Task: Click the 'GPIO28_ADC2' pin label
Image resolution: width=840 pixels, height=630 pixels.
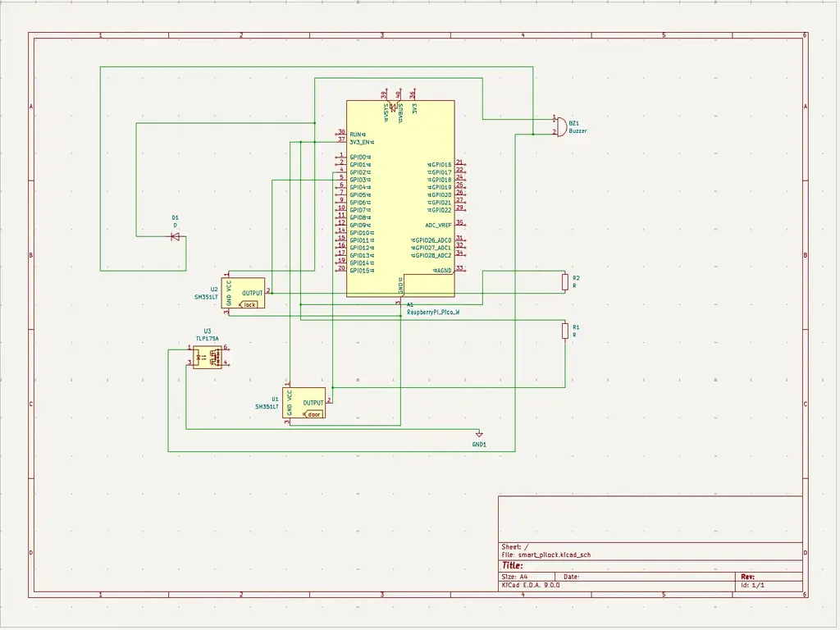Action: click(x=433, y=256)
